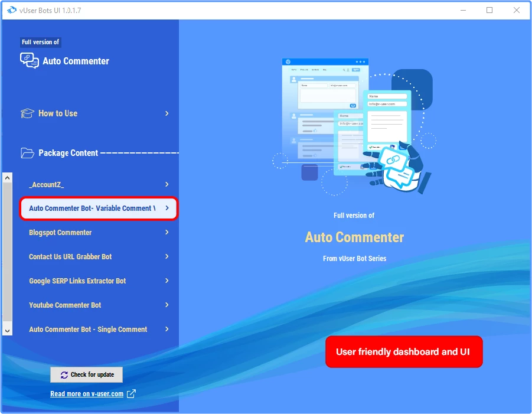Click the graduation cap How to Use icon
Image resolution: width=532 pixels, height=414 pixels.
coord(27,113)
